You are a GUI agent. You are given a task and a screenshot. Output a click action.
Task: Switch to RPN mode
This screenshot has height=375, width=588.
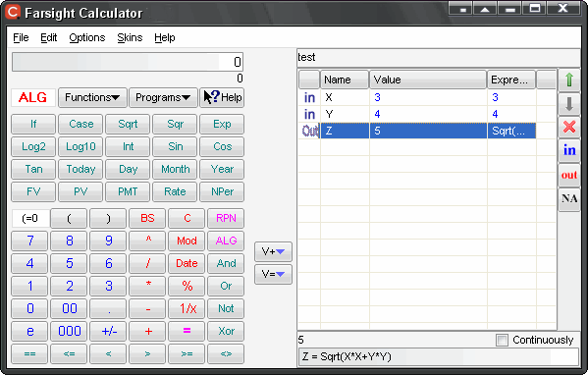click(226, 218)
